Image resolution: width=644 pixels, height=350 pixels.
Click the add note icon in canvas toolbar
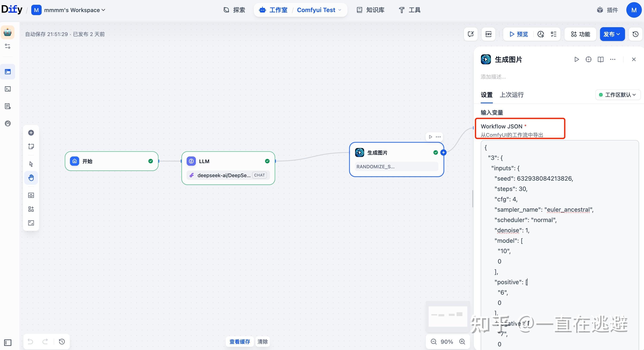pyautogui.click(x=31, y=146)
